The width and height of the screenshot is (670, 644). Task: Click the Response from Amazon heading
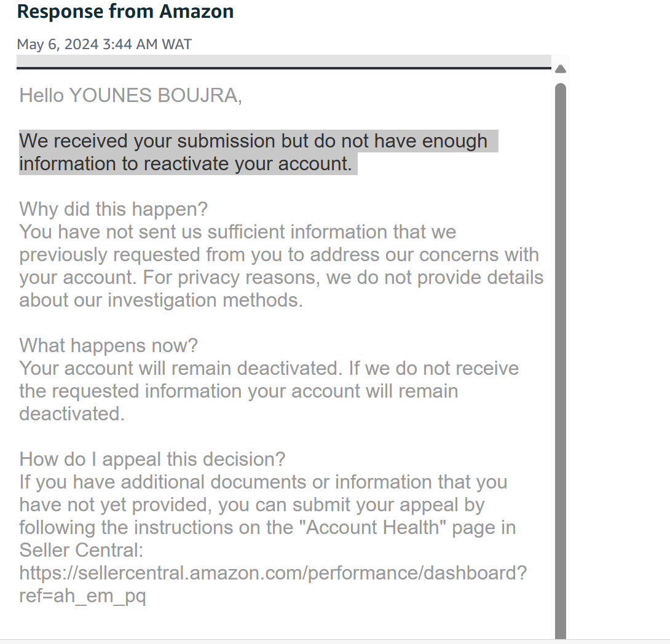125,12
